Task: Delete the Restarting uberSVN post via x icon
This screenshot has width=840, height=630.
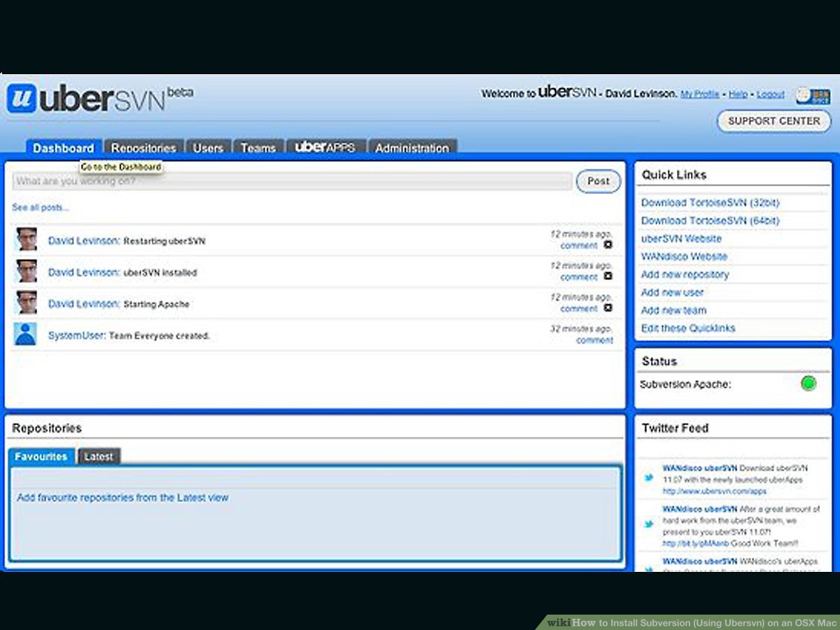Action: coord(608,245)
